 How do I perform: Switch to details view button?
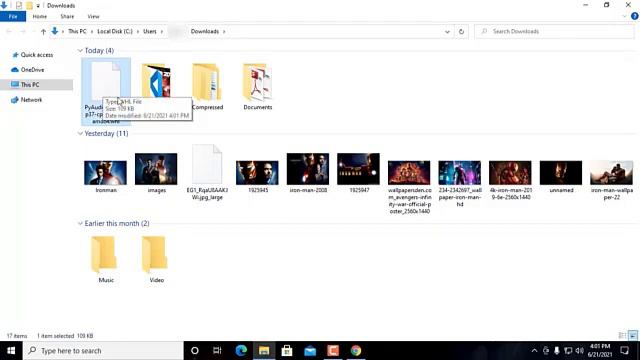622,336
